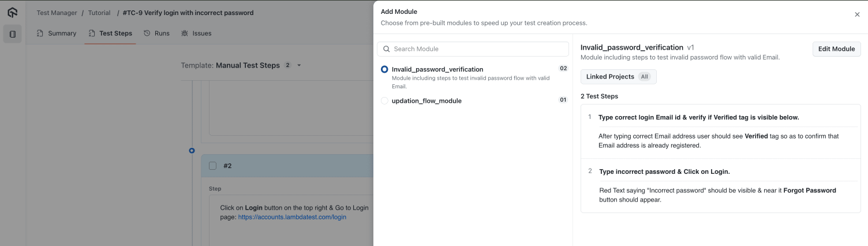The width and height of the screenshot is (868, 246).
Task: Click the Summary tab icon
Action: click(40, 33)
